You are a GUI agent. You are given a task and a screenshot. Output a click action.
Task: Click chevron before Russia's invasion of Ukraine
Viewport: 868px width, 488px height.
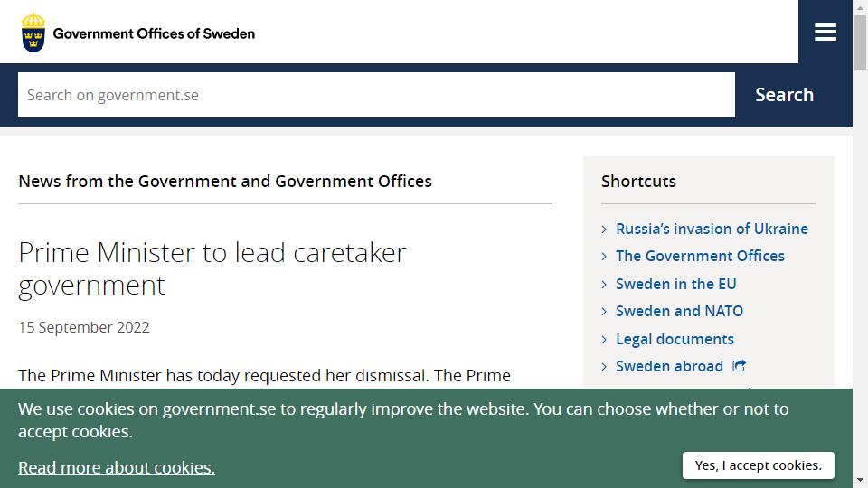click(x=605, y=229)
